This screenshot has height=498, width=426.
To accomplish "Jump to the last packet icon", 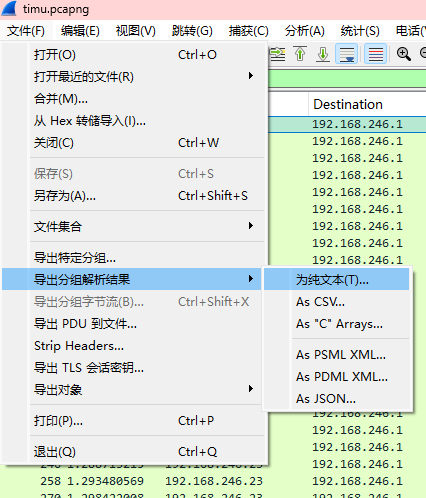I will (x=322, y=54).
